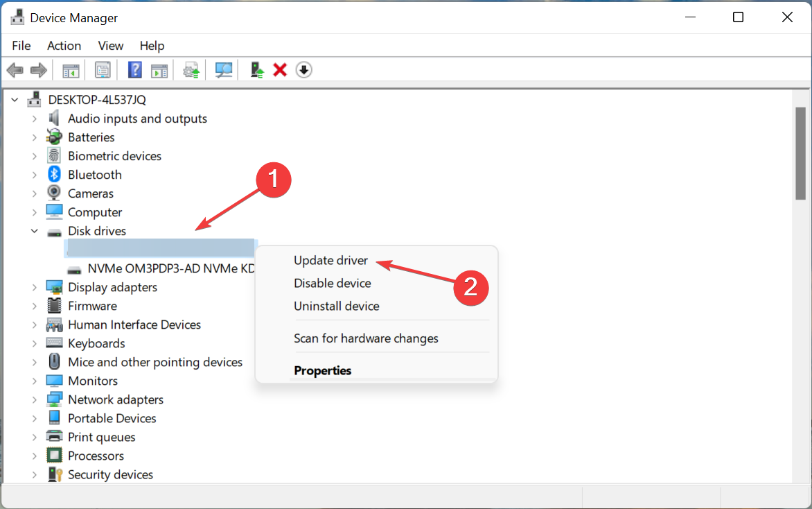Click the Help toolbar icon
The width and height of the screenshot is (812, 509).
[134, 69]
